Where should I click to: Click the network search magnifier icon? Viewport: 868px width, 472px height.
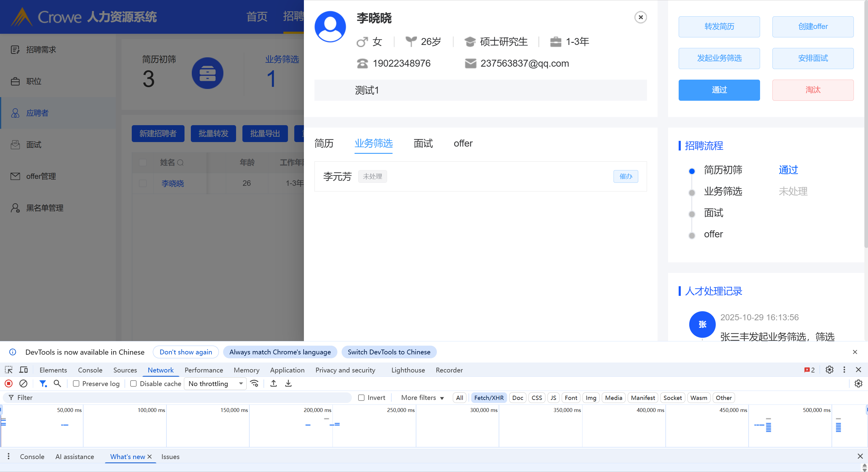(x=57, y=384)
